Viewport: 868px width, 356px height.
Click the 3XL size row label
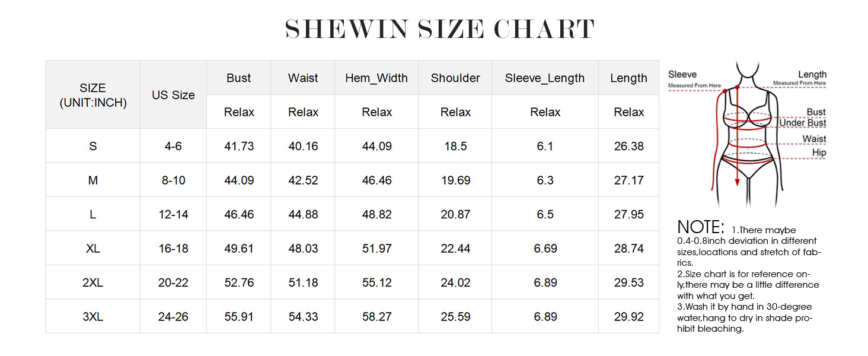pyautogui.click(x=93, y=317)
